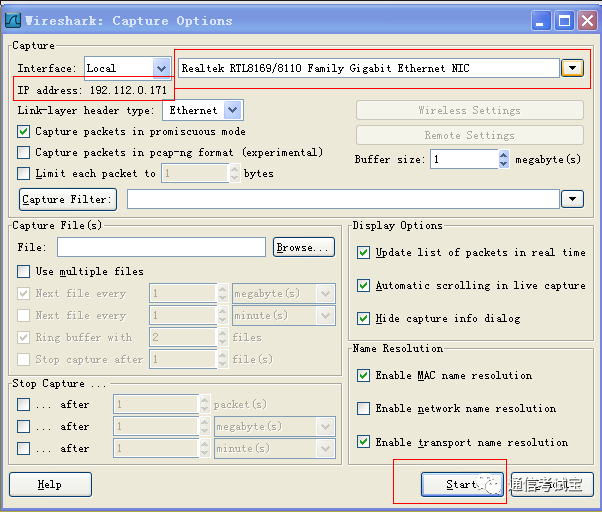Enable Capture packets in pcap-ng format
This screenshot has width=602, height=512.
23,152
